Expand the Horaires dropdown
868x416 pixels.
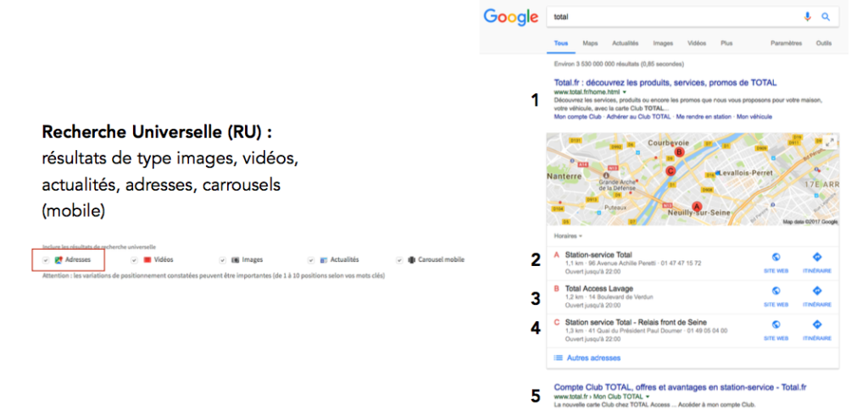coord(568,236)
